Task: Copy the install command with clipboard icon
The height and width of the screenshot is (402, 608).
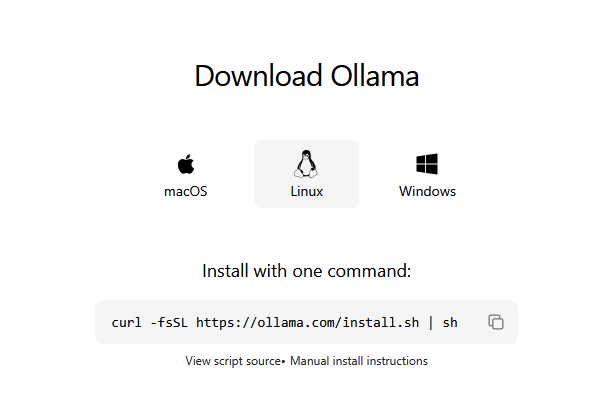Action: point(496,322)
